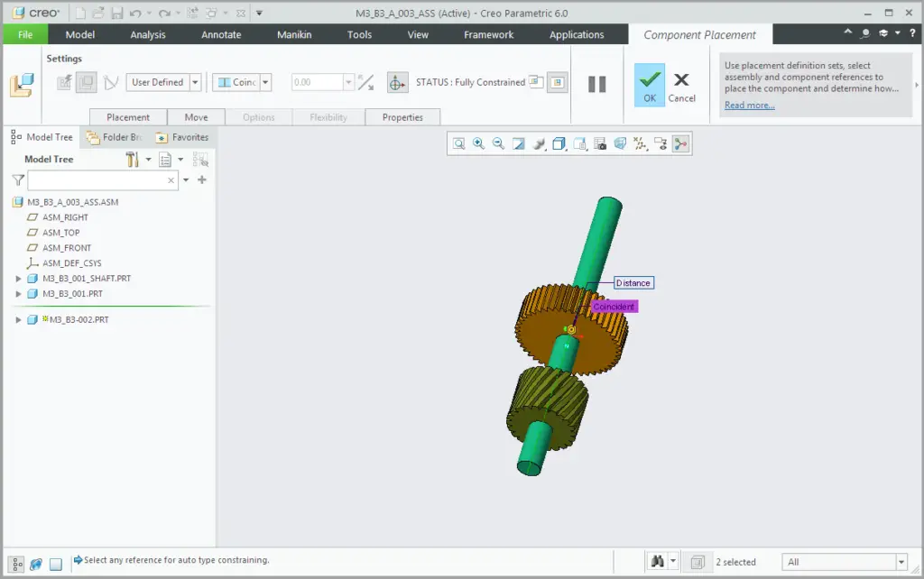
Task: Click the Pause placement icon
Action: (597, 84)
